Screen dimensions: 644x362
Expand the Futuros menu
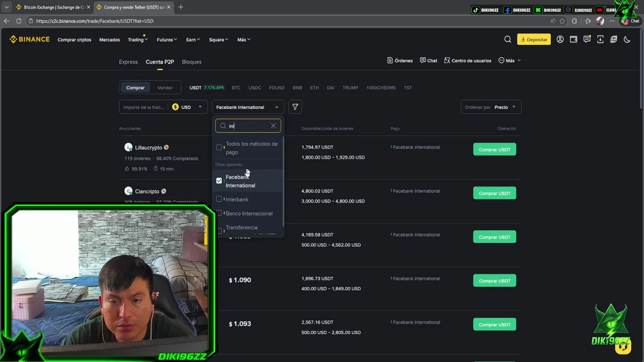tap(167, 40)
